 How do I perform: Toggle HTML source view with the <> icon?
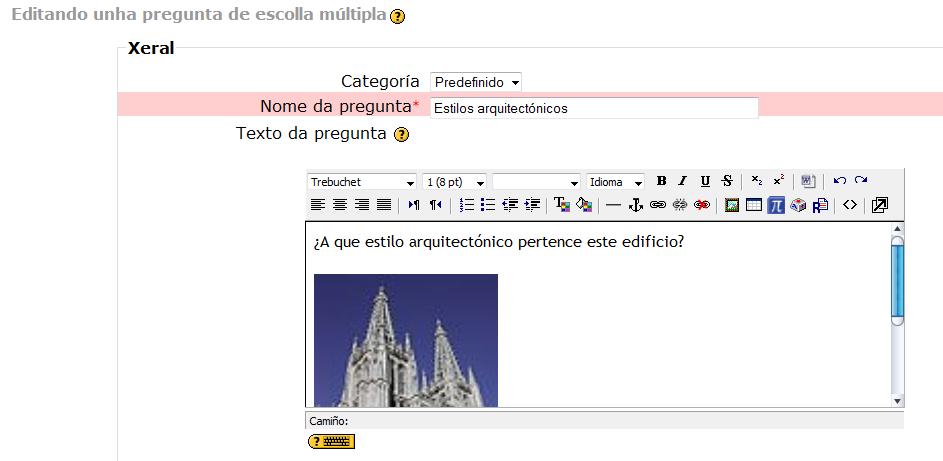pos(850,205)
